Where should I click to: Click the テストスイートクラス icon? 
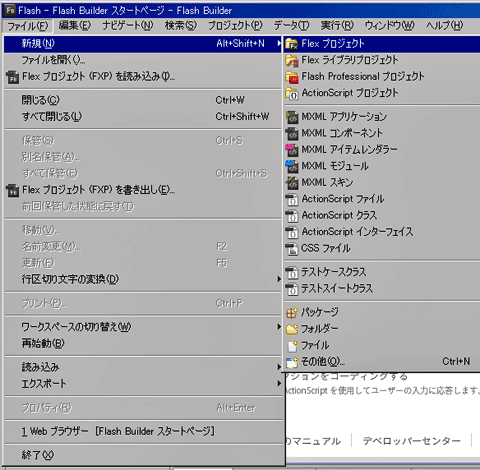tap(292, 289)
